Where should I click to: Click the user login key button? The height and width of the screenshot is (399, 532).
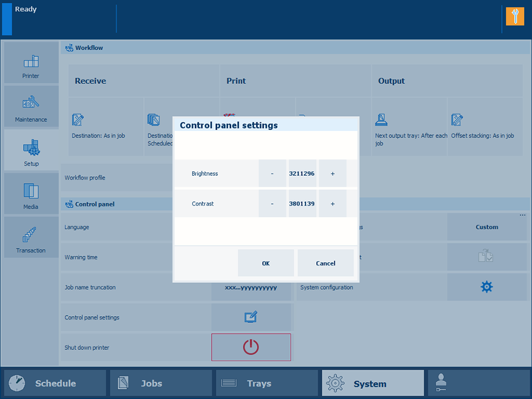(478, 383)
